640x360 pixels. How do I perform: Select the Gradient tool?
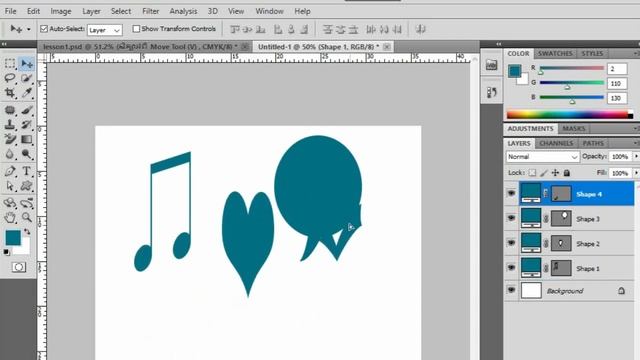coord(27,139)
